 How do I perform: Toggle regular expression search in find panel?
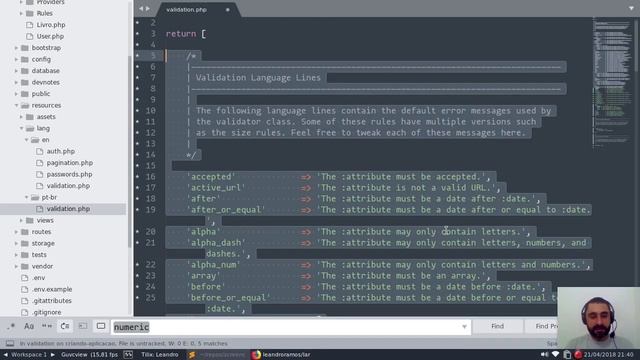coord(11,326)
